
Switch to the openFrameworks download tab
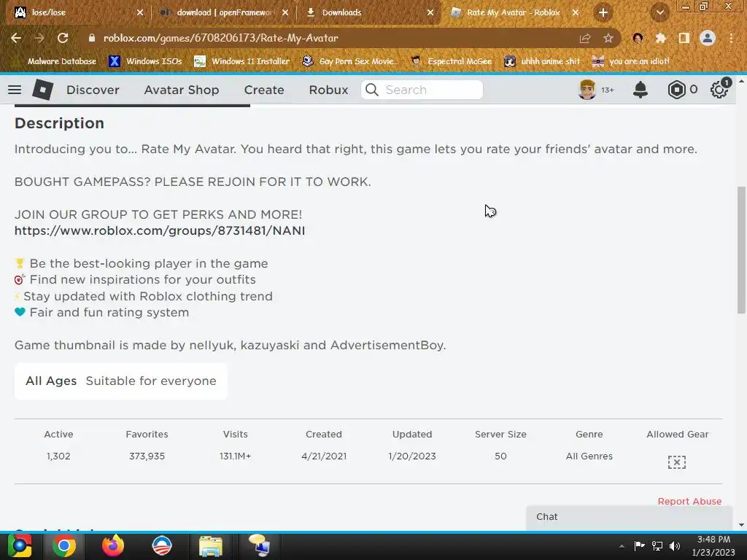pos(224,12)
